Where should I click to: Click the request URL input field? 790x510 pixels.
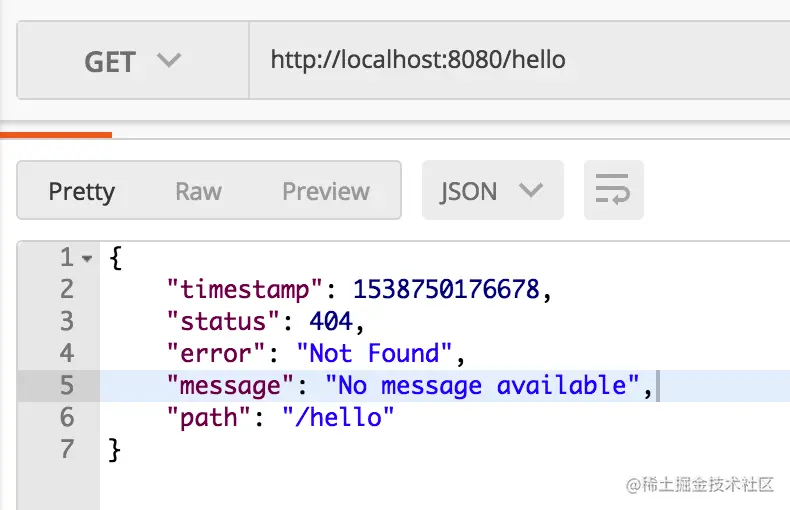click(519, 60)
